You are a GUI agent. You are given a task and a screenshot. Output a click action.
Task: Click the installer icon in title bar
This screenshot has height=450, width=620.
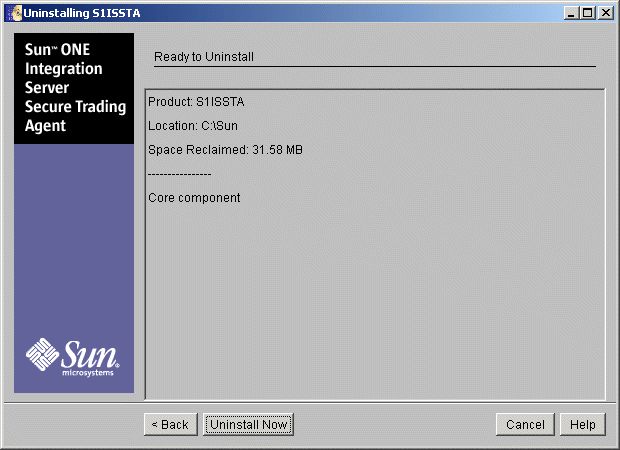click(15, 13)
